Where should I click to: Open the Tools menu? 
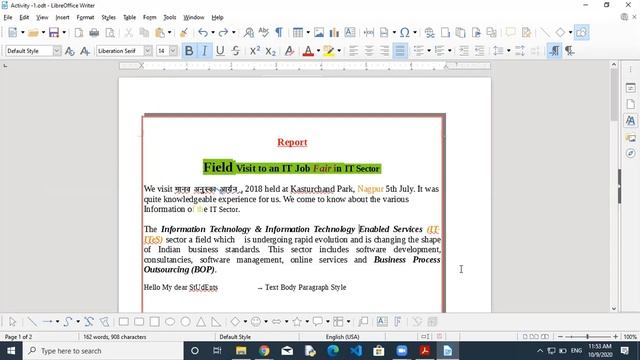pyautogui.click(x=170, y=18)
